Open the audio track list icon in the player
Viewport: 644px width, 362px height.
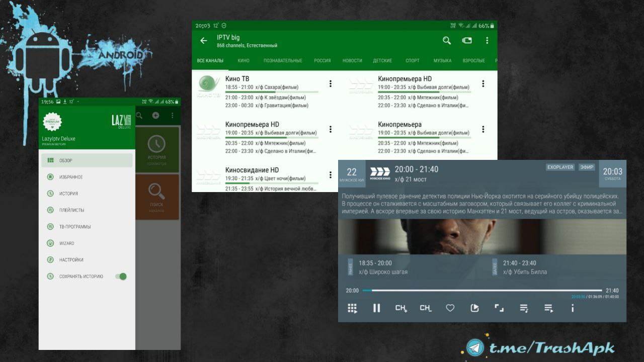(524, 308)
